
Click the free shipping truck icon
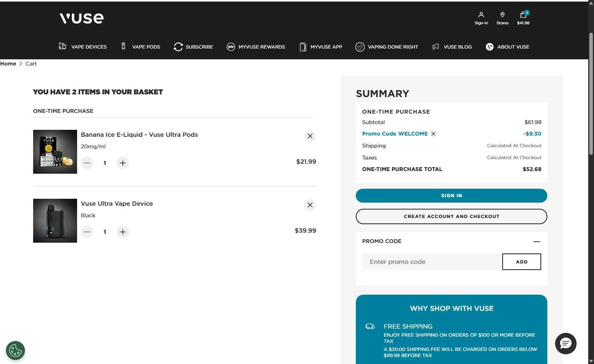coord(370,327)
